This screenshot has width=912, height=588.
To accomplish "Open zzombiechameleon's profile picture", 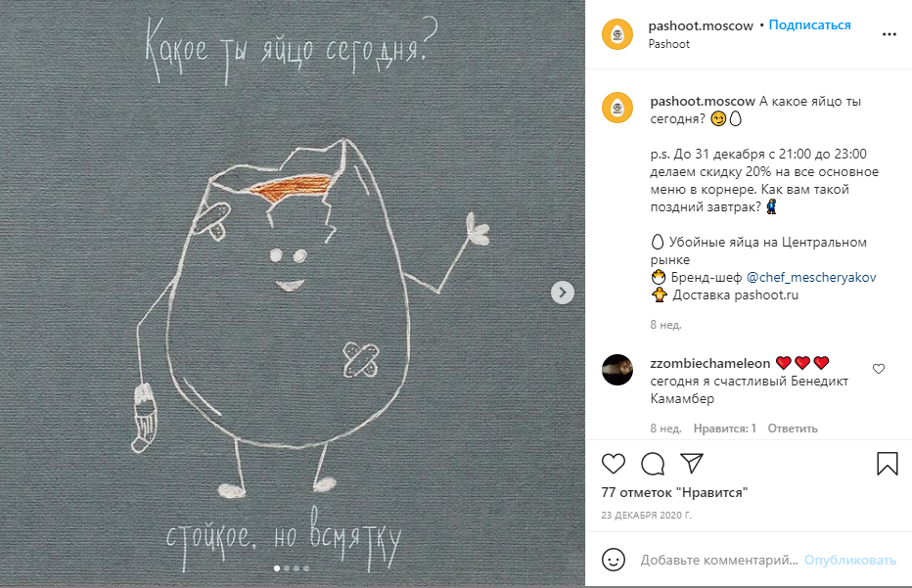I will click(x=617, y=370).
